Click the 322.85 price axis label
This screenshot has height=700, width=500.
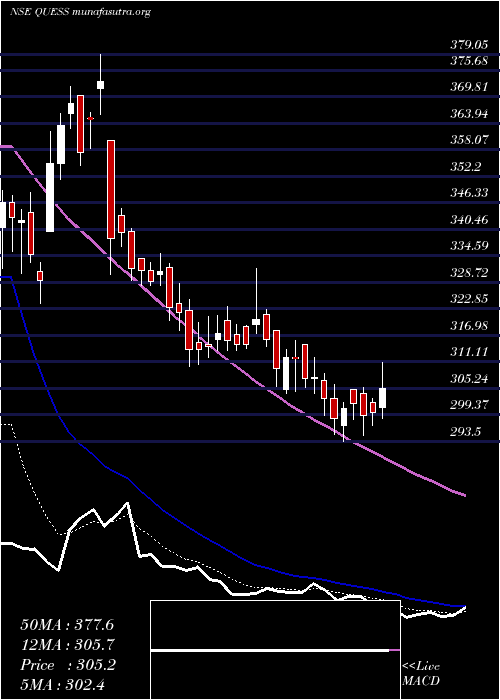pyautogui.click(x=469, y=299)
